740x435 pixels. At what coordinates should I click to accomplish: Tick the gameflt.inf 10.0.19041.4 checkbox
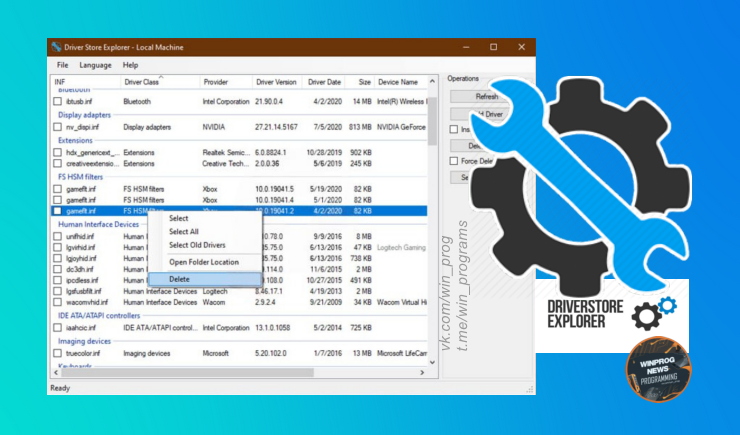(58, 200)
